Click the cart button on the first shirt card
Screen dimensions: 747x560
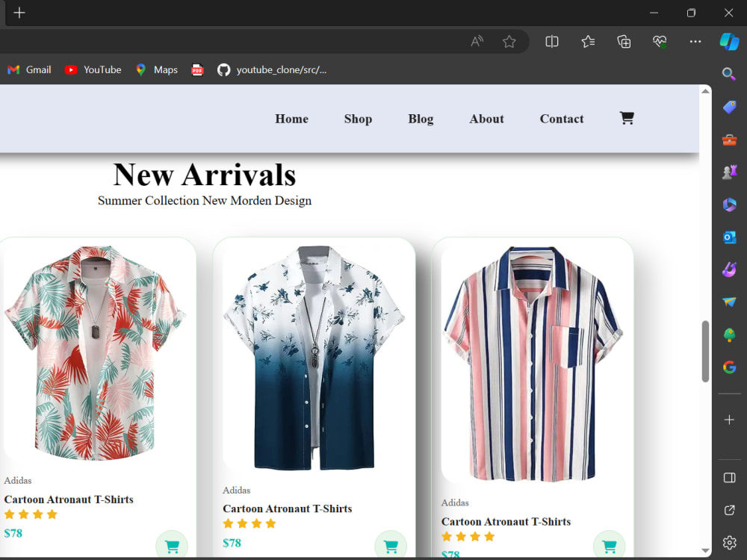click(x=171, y=546)
